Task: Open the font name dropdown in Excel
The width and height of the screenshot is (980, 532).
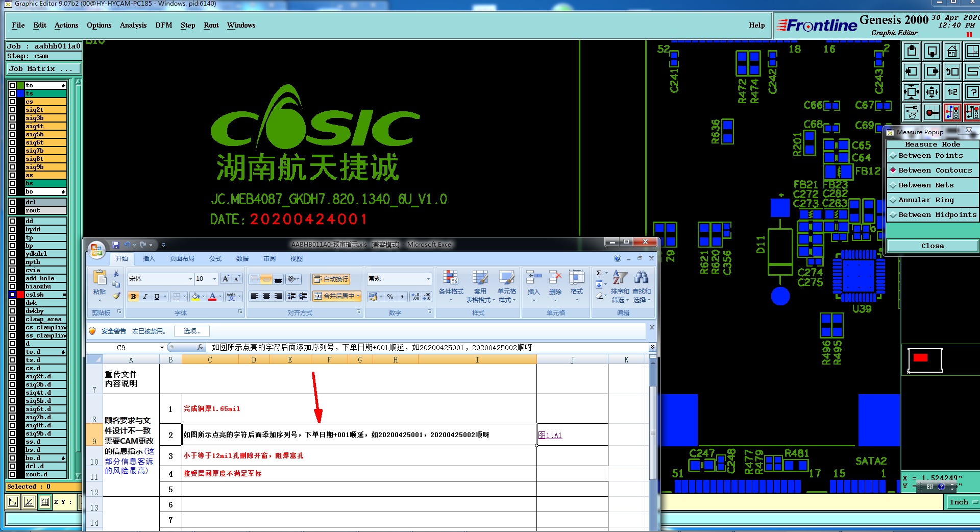Action: (190, 279)
